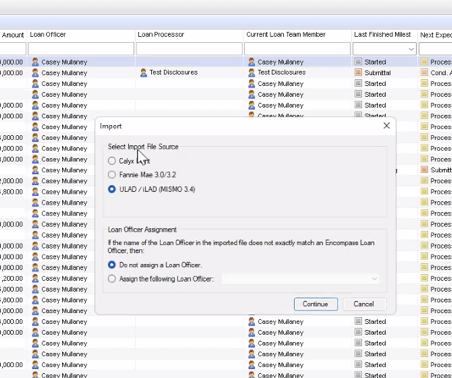The width and height of the screenshot is (452, 378).
Task: Sort by the Amount column header
Action: tap(13, 35)
